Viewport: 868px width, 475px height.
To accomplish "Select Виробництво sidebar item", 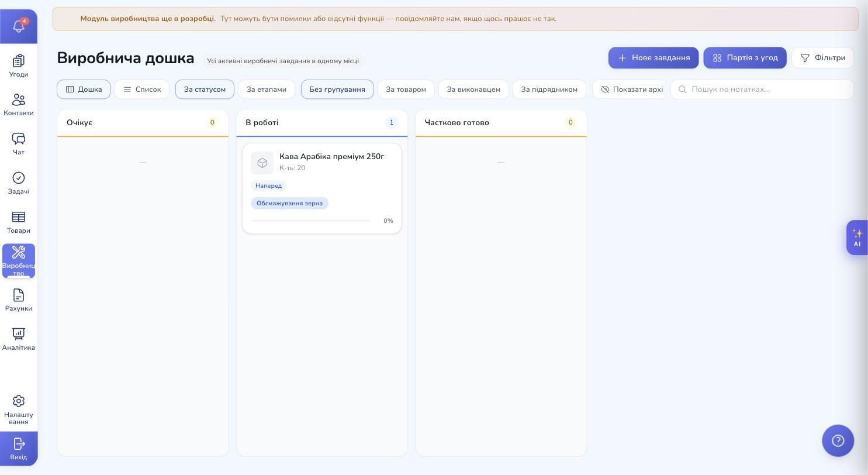I will point(19,261).
